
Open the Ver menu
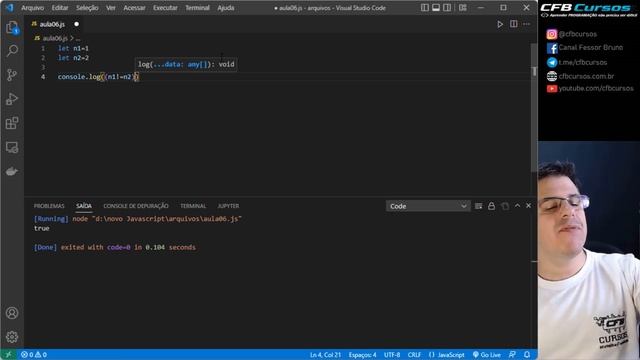coord(111,8)
